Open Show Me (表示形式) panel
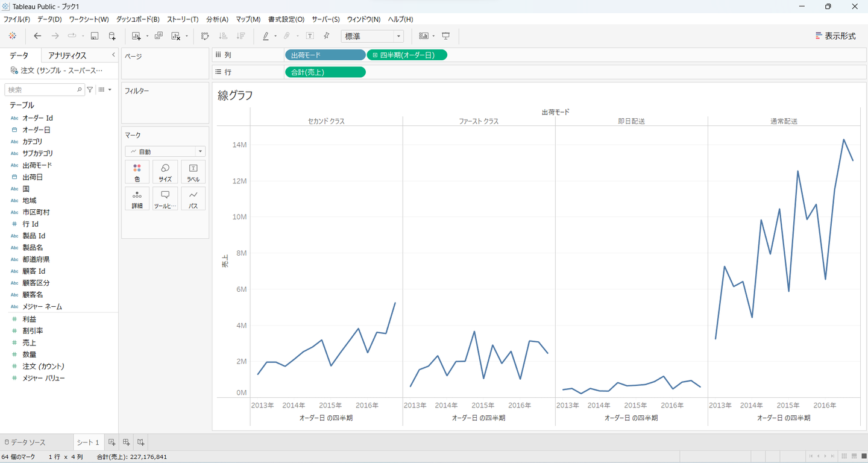868x463 pixels. (x=835, y=36)
